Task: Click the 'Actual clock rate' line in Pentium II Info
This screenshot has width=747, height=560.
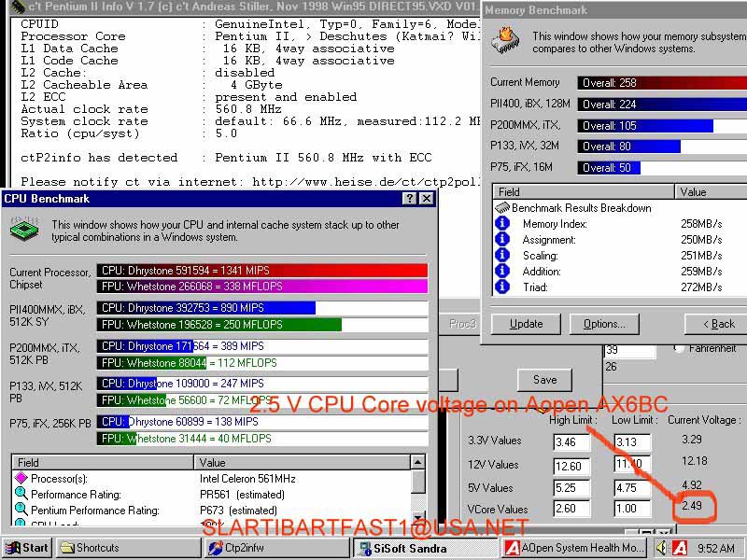Action: pos(151,109)
